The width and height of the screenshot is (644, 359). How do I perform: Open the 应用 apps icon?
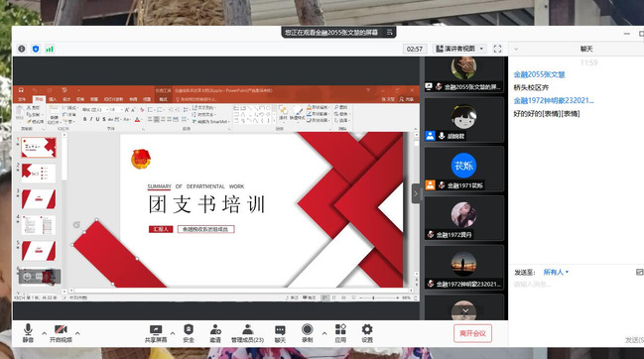pyautogui.click(x=340, y=333)
